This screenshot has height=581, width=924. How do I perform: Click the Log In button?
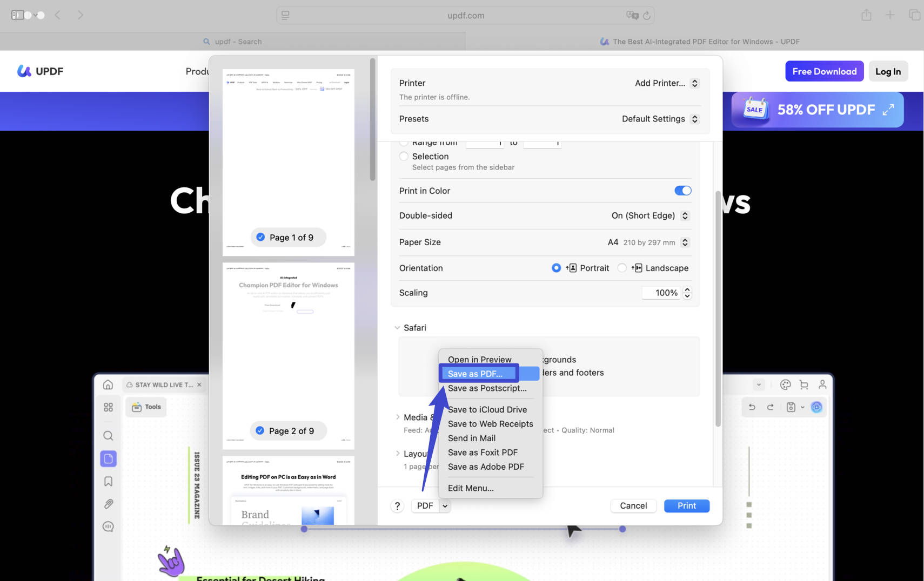click(888, 71)
